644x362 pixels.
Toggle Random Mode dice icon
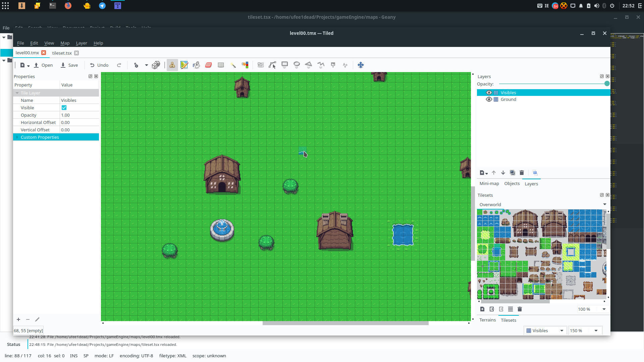[x=156, y=65]
